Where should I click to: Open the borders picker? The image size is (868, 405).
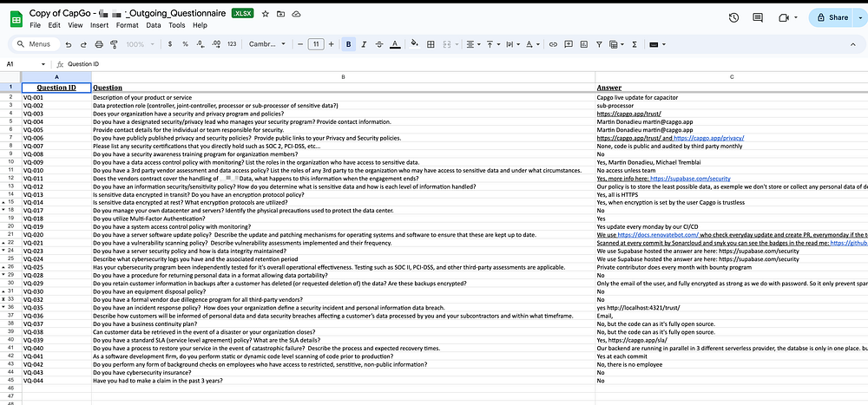click(x=431, y=44)
